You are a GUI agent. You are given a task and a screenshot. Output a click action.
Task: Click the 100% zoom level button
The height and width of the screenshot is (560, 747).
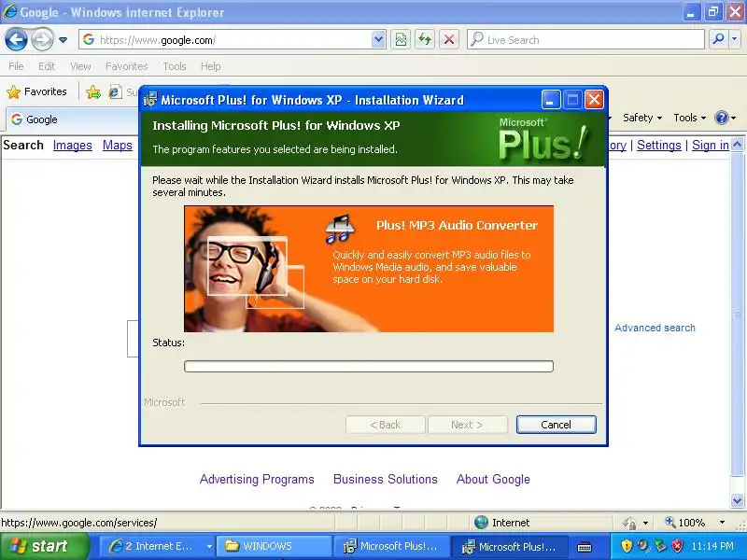click(685, 523)
